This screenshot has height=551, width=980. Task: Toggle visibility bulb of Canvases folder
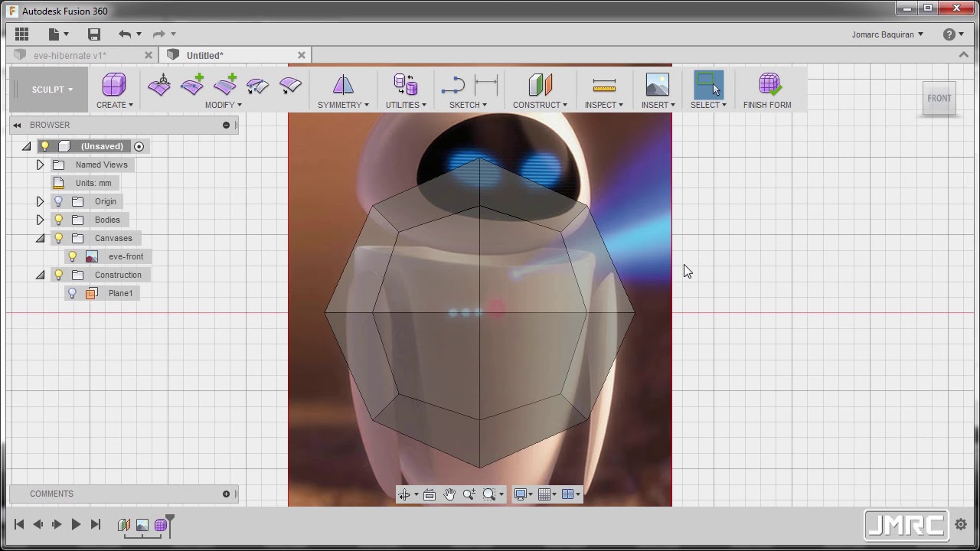click(58, 238)
